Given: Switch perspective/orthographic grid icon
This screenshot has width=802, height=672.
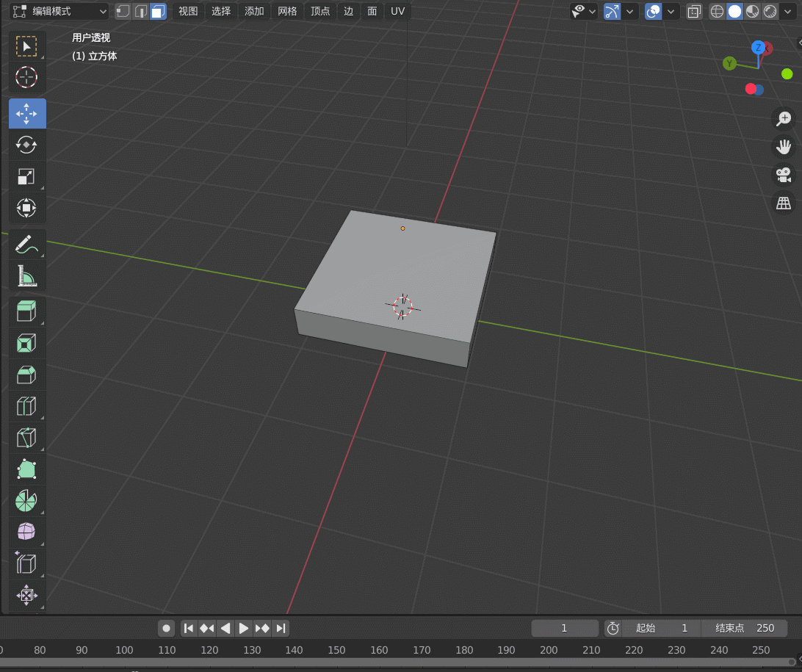Looking at the screenshot, I should (x=784, y=203).
